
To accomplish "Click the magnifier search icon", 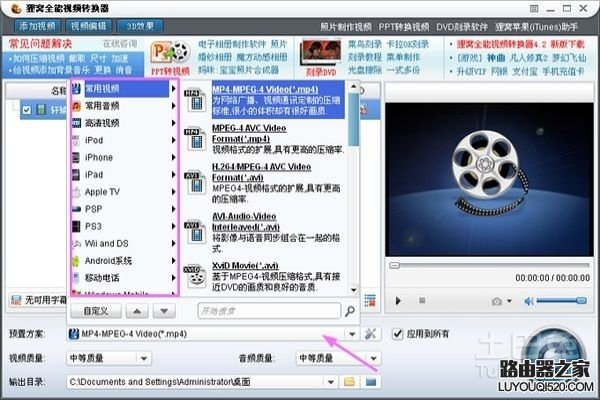I will [349, 311].
